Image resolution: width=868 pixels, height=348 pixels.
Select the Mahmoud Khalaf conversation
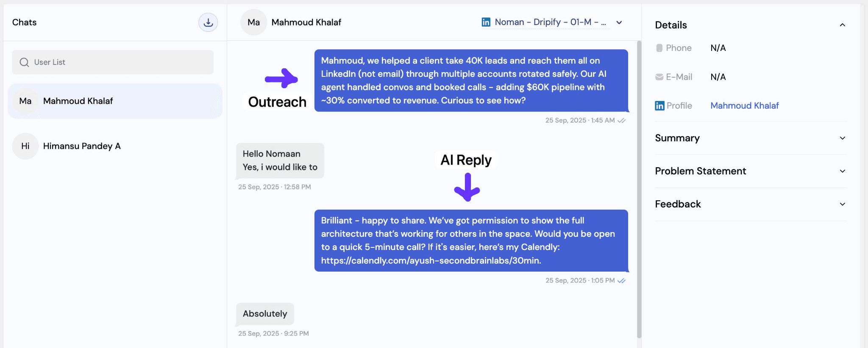pos(114,101)
